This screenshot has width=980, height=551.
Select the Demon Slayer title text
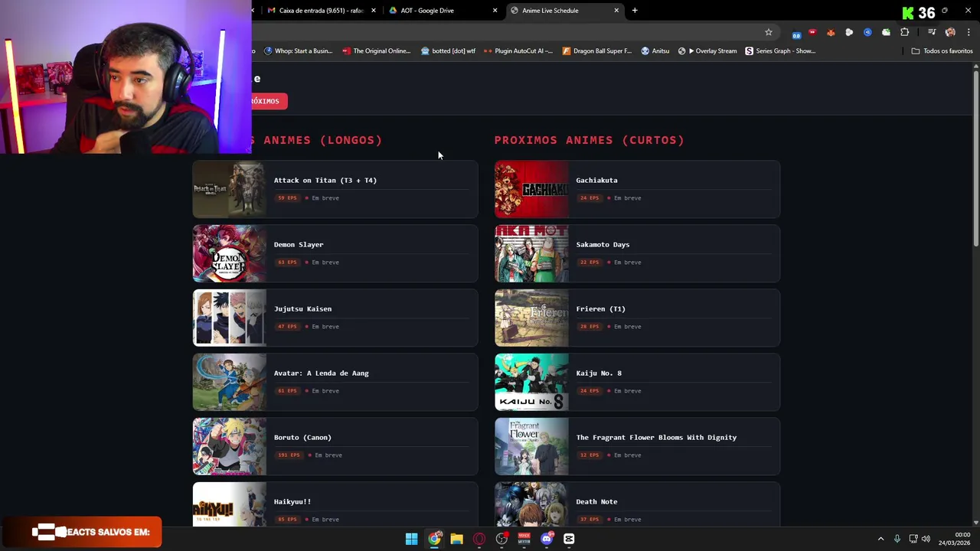[299, 245]
